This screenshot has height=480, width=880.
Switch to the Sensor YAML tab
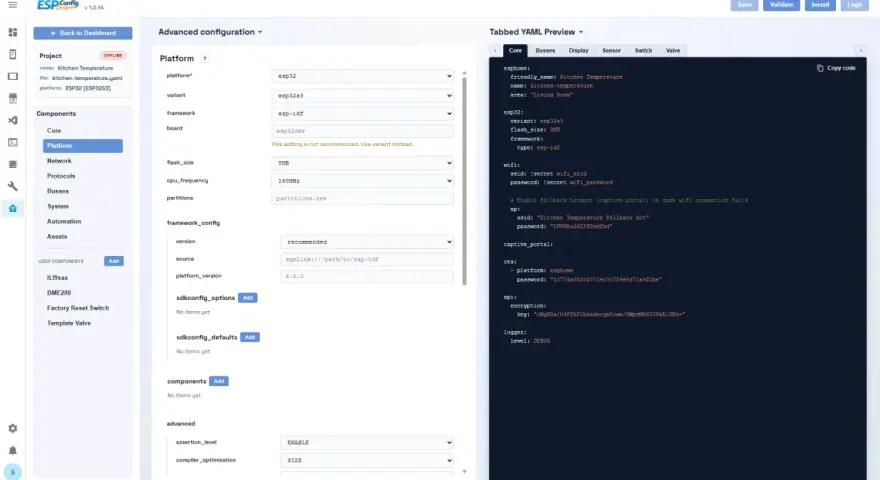pyautogui.click(x=611, y=51)
